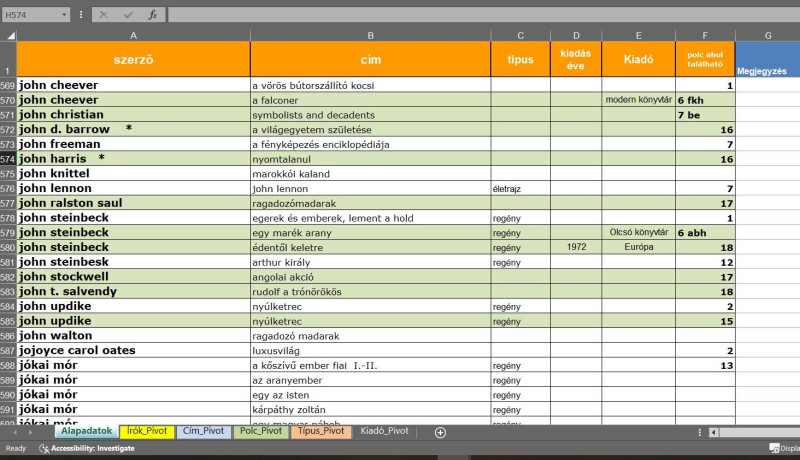This screenshot has height=460, width=800.
Task: Click the sheet tab bar split handle dots
Action: (699, 432)
